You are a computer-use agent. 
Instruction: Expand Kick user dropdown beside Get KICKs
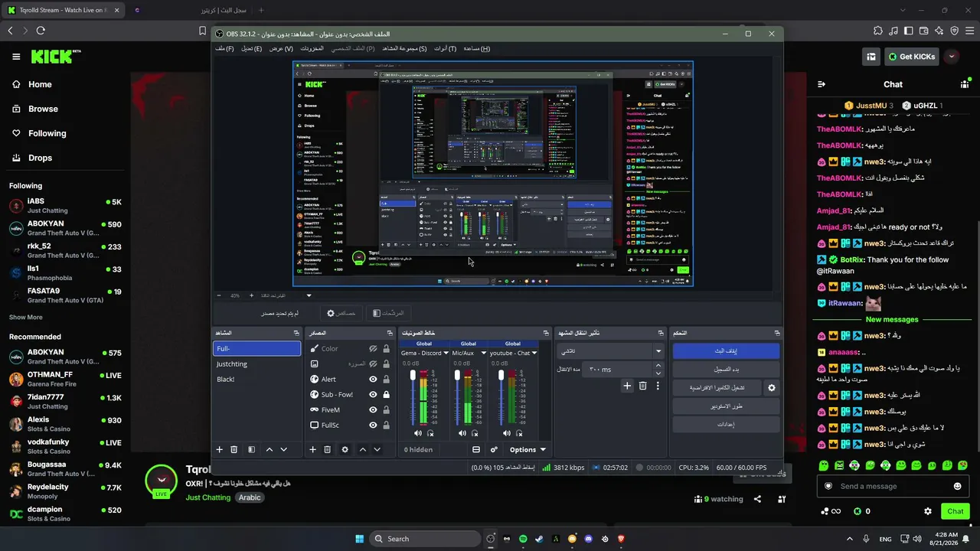951,57
